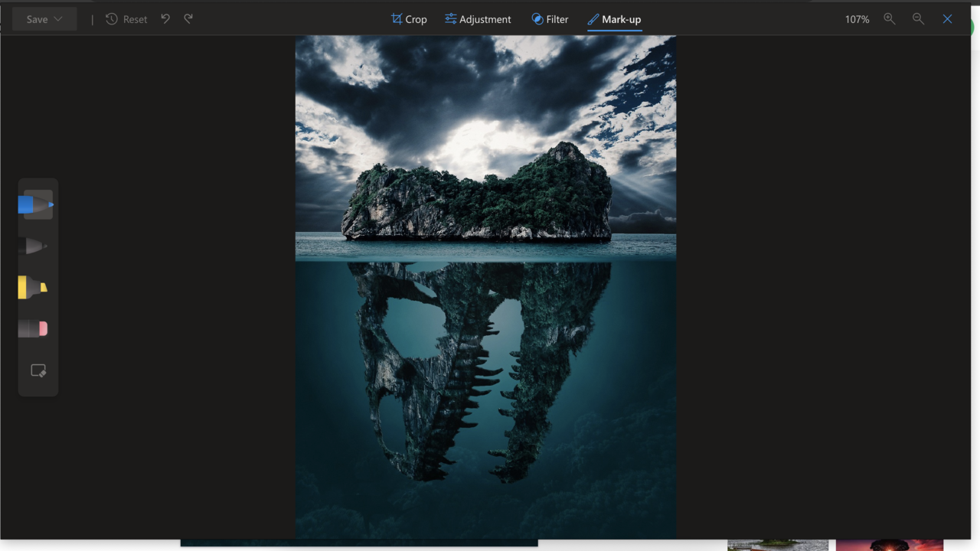Image resolution: width=980 pixels, height=551 pixels.
Task: Open a photo from the bottom filmstrip
Action: click(x=778, y=545)
